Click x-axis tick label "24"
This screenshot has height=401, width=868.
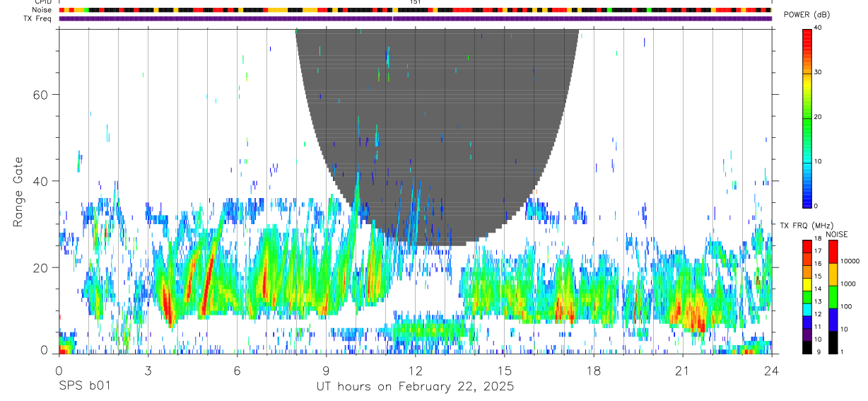(x=771, y=371)
